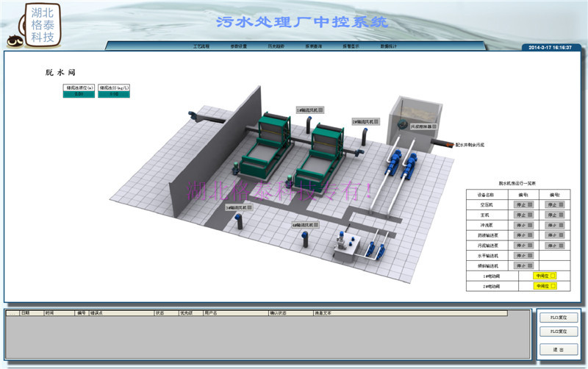This screenshot has width=588, height=369.
Task: Toggle 1#电动阀 middle position indicator
Action: (x=545, y=276)
